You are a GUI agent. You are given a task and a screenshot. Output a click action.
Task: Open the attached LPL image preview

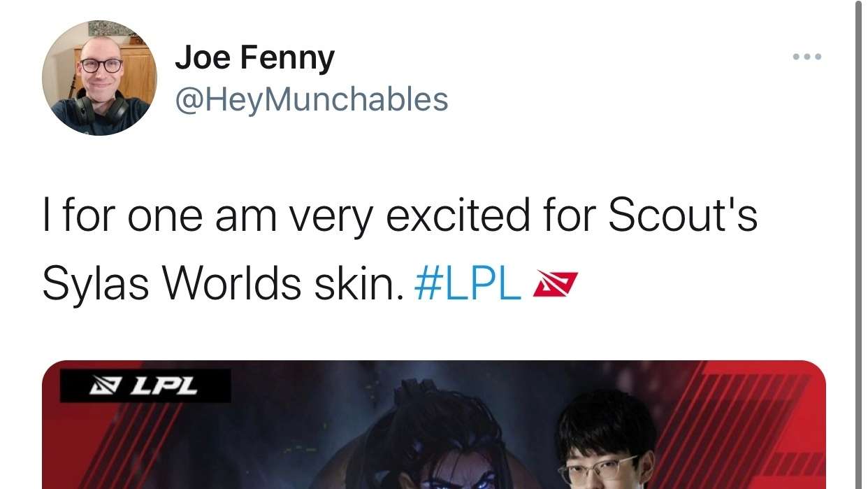click(434, 425)
